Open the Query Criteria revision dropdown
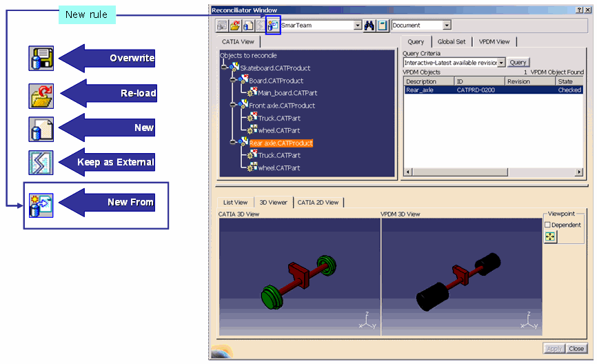Screen dimensions: 597x364 coord(501,63)
